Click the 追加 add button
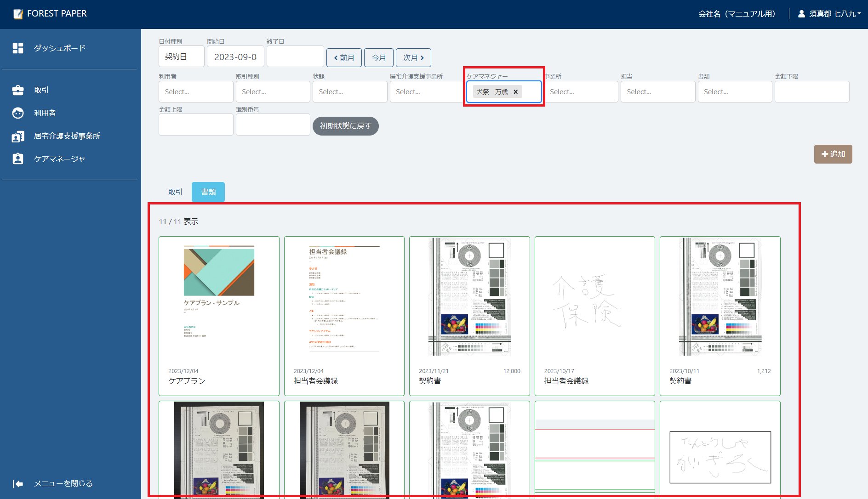The image size is (868, 499). (833, 154)
